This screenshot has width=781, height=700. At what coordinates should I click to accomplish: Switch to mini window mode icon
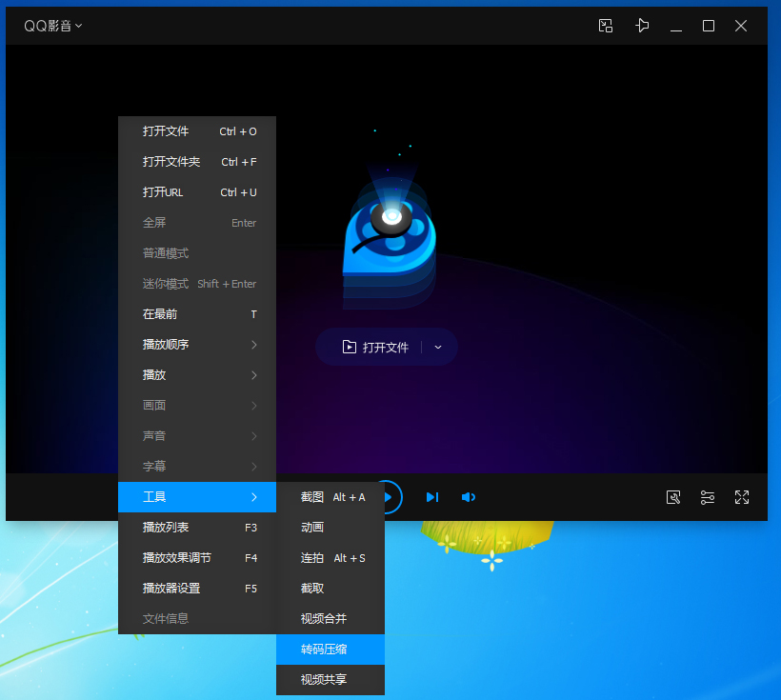606,26
